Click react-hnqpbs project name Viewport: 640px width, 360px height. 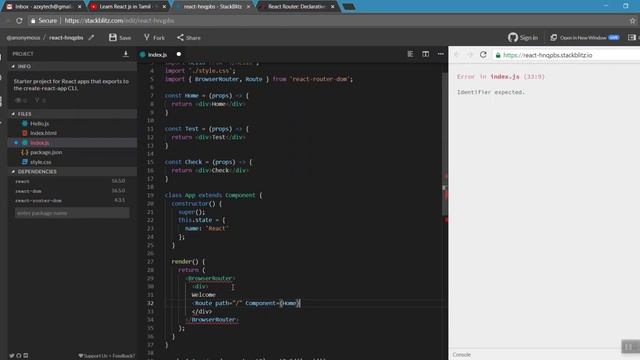(66, 38)
